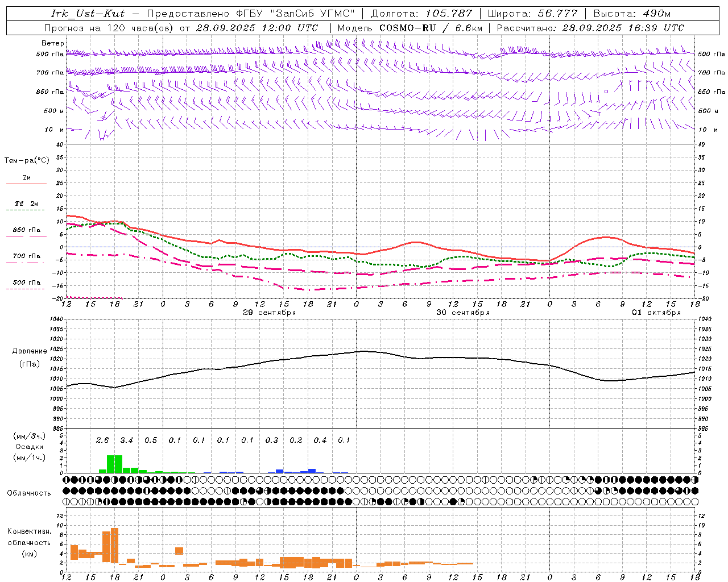Click the "0.4" precipitation amount value

tap(320, 440)
